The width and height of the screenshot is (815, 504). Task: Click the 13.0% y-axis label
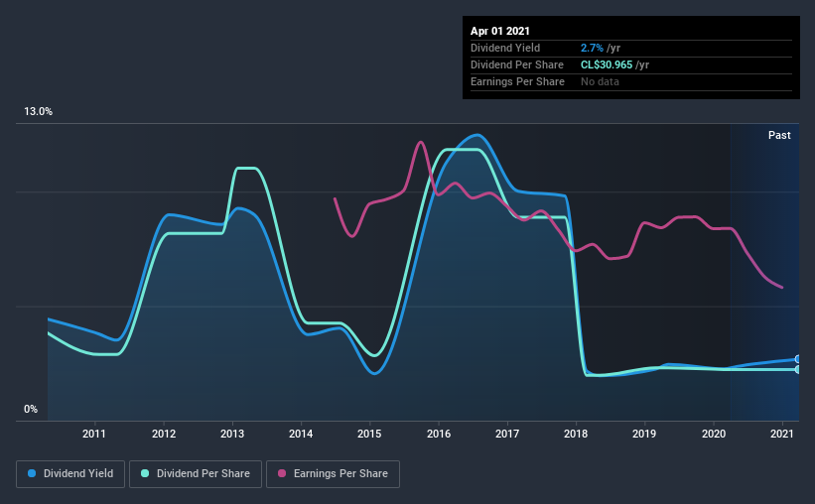point(39,112)
